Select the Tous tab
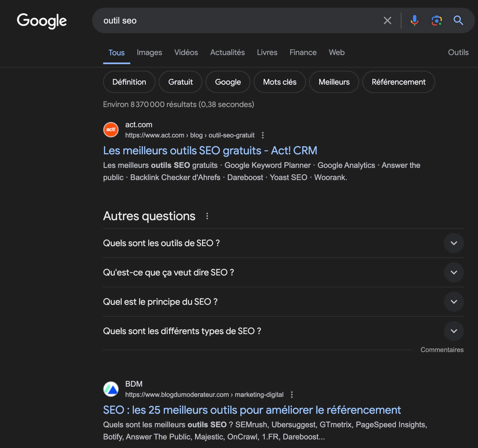This screenshot has width=478, height=448. (116, 53)
